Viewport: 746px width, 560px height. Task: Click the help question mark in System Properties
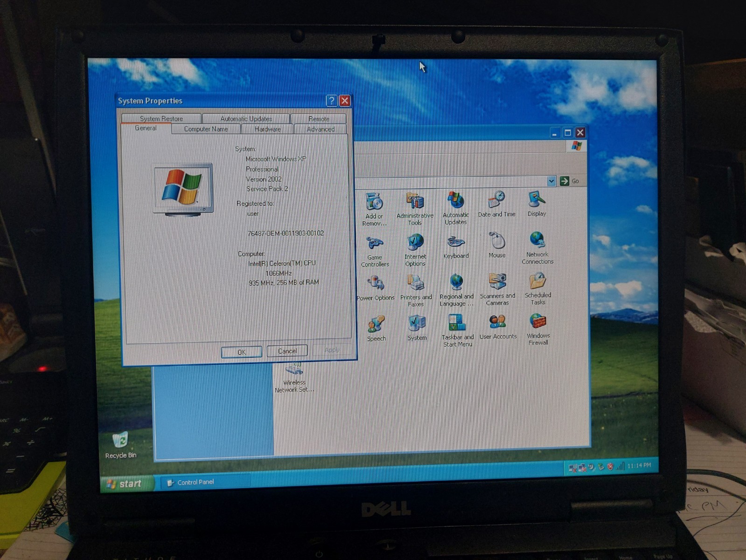(x=331, y=100)
